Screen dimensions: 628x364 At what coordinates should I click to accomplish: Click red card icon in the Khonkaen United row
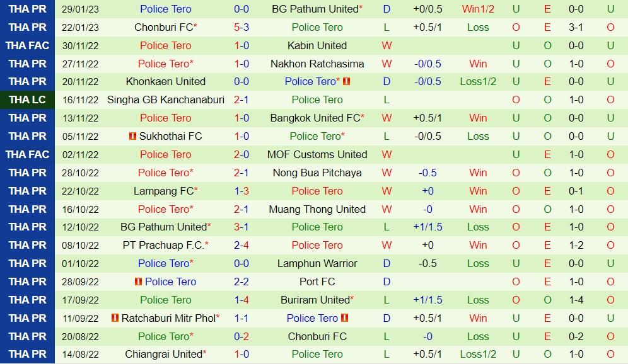coord(346,82)
